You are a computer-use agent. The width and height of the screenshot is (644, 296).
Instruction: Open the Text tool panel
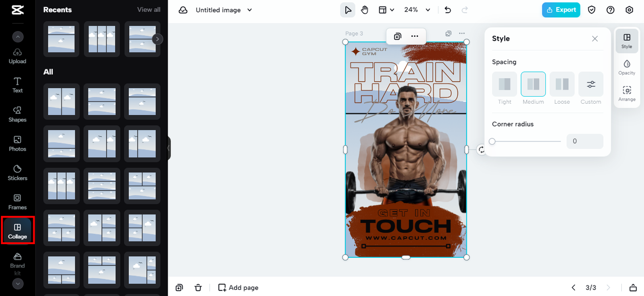click(18, 86)
